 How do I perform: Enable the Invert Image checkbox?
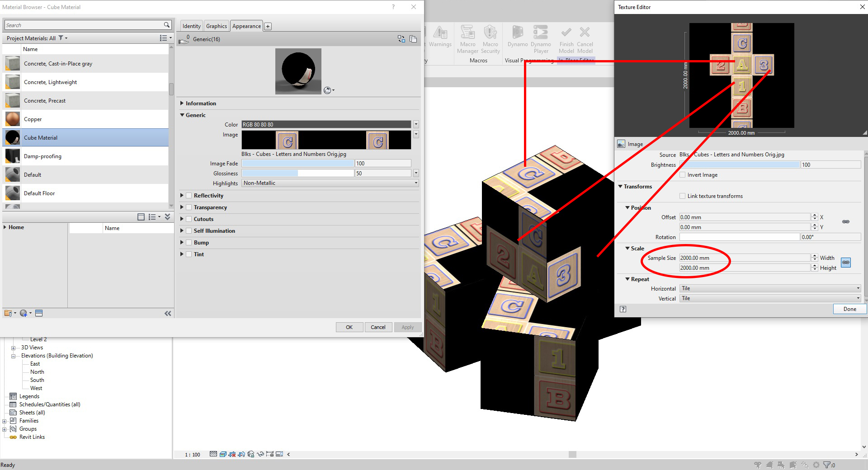click(x=683, y=174)
